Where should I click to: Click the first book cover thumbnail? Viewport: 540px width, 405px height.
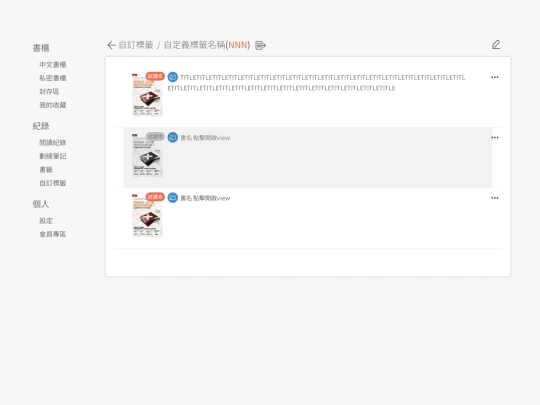(x=147, y=95)
